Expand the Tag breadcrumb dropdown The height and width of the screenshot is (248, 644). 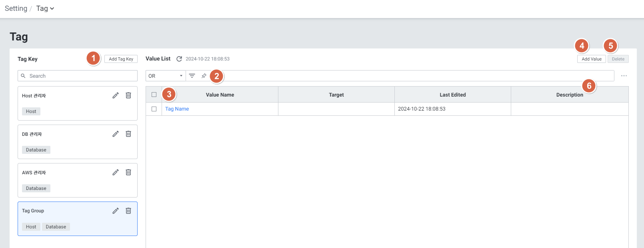pos(45,8)
